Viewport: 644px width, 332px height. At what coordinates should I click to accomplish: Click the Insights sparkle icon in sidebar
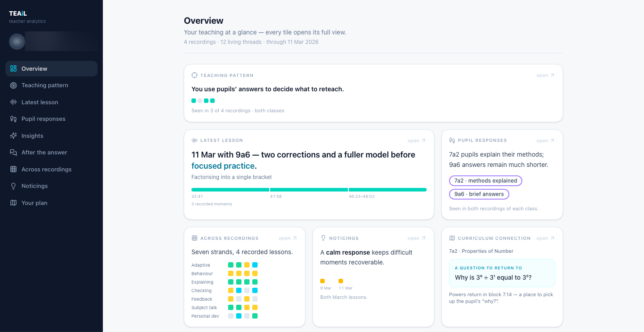pos(13,136)
